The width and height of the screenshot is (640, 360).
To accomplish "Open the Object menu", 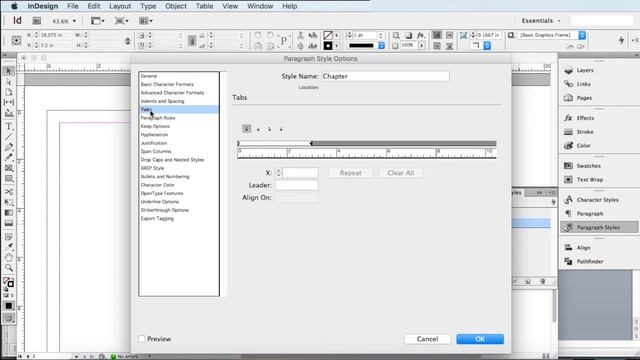I will coord(176,6).
